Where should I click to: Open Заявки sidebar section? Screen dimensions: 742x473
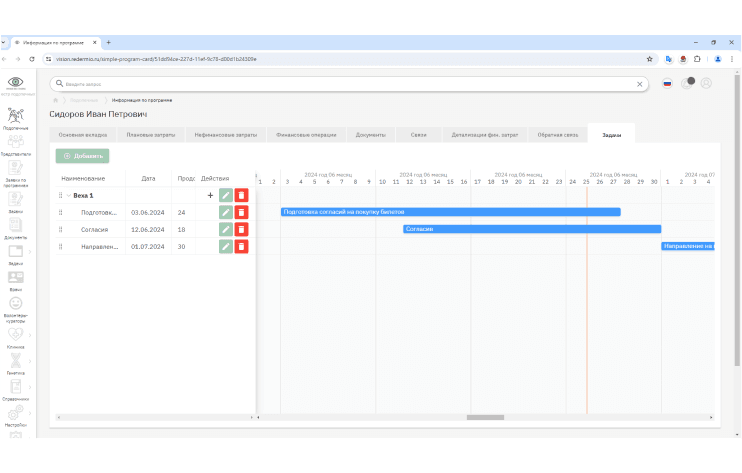16,202
